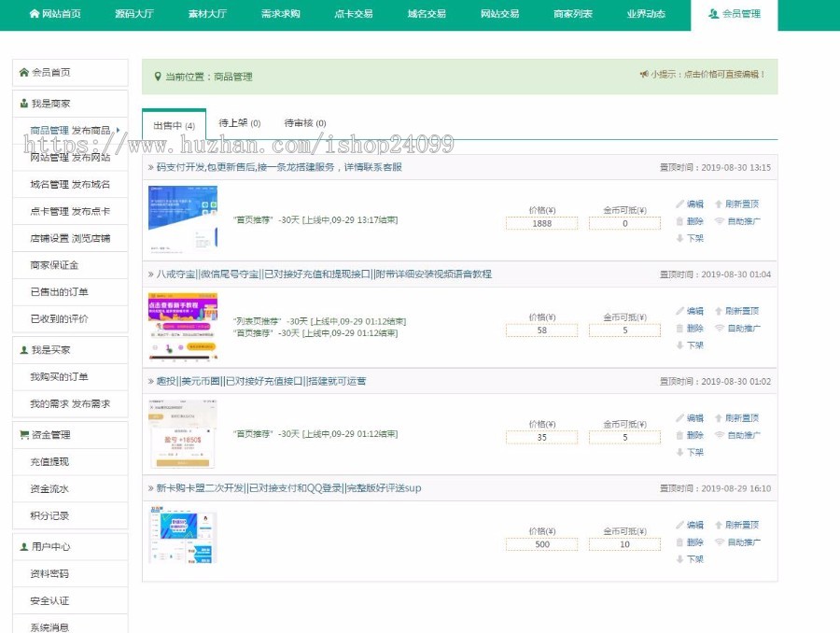Edit price field showing 58
This screenshot has height=633, width=840.
coord(541,331)
